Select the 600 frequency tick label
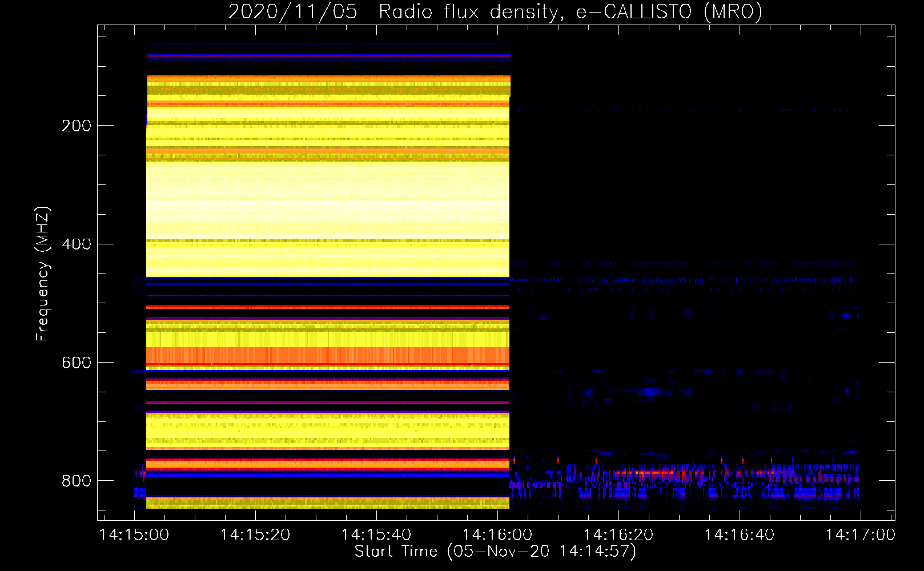924x571 pixels. pyautogui.click(x=77, y=363)
